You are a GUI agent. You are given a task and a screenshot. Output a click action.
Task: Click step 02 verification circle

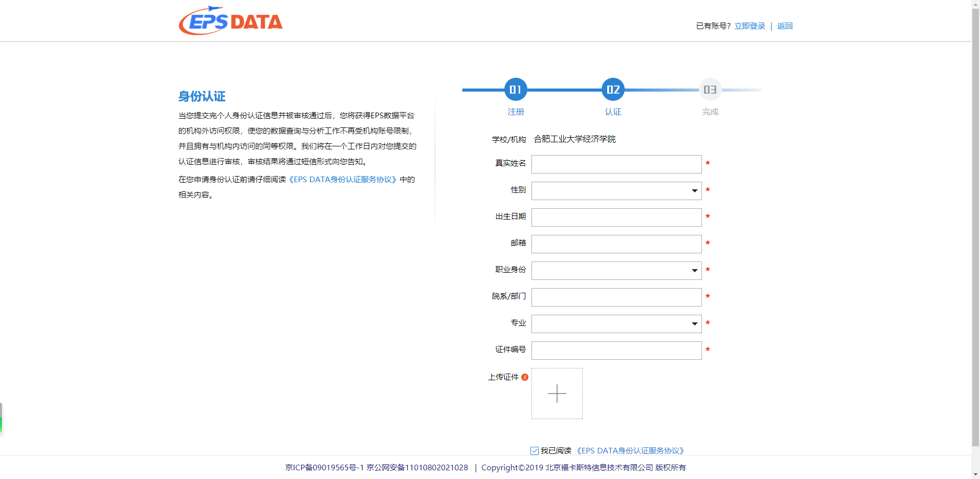(x=612, y=90)
